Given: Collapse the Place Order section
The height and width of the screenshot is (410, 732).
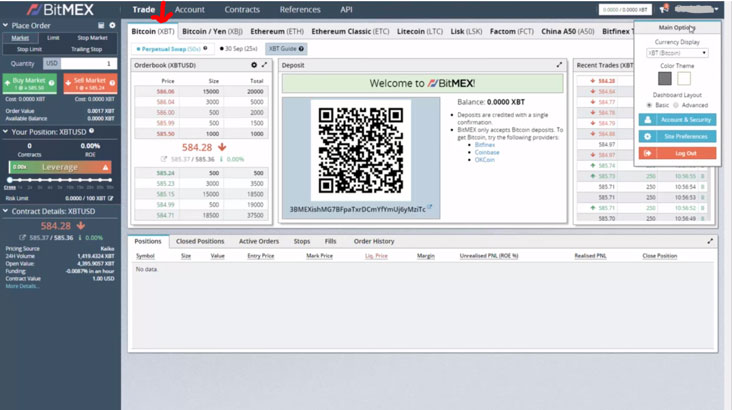Looking at the screenshot, I should tap(5, 25).
